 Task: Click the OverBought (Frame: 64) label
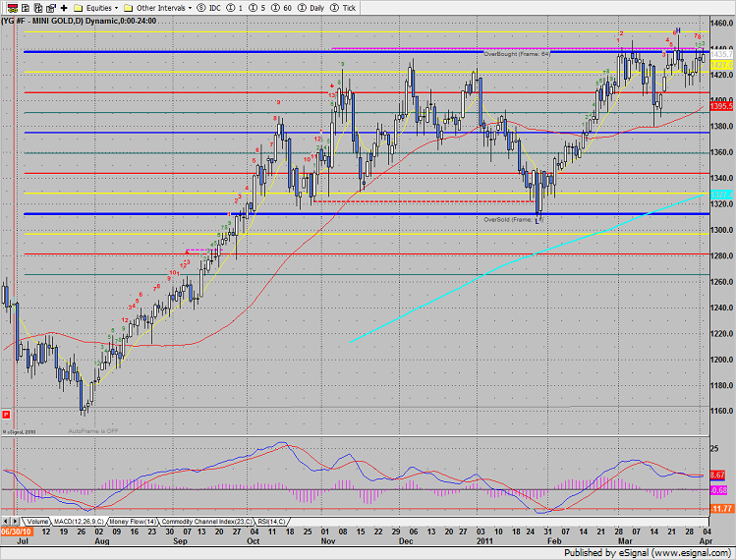pos(517,54)
